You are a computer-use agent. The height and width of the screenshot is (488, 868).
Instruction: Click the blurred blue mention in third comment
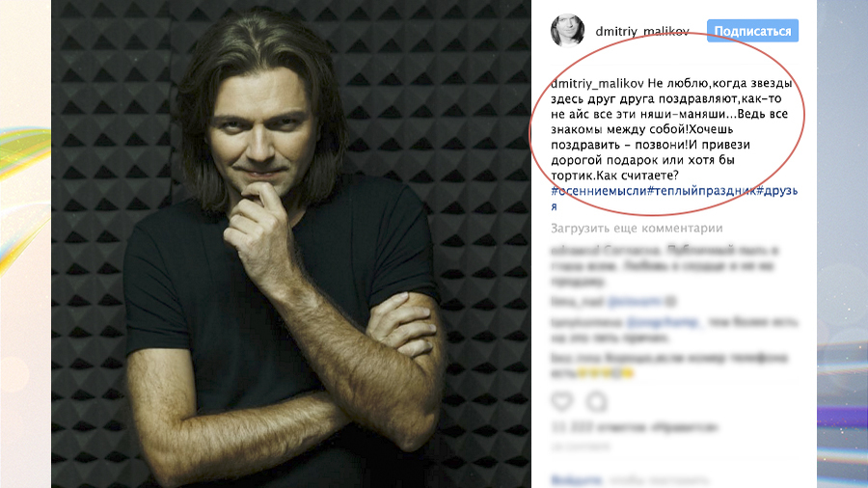pos(664,321)
